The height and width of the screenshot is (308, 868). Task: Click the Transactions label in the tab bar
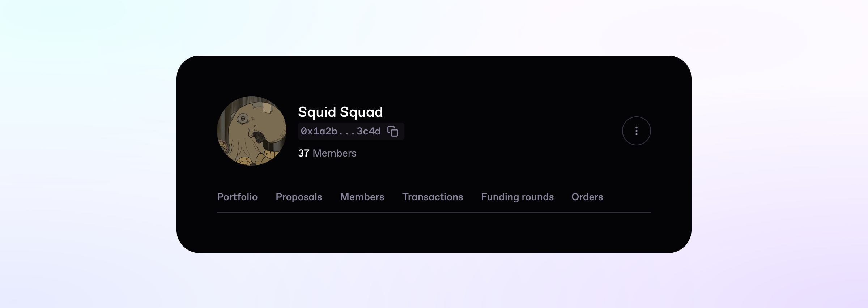(x=433, y=197)
